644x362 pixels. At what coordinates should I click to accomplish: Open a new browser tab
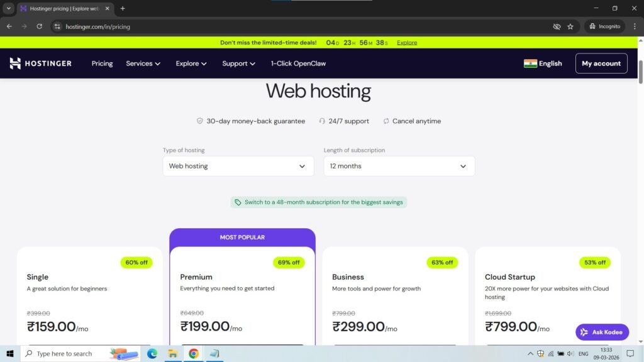point(123,8)
